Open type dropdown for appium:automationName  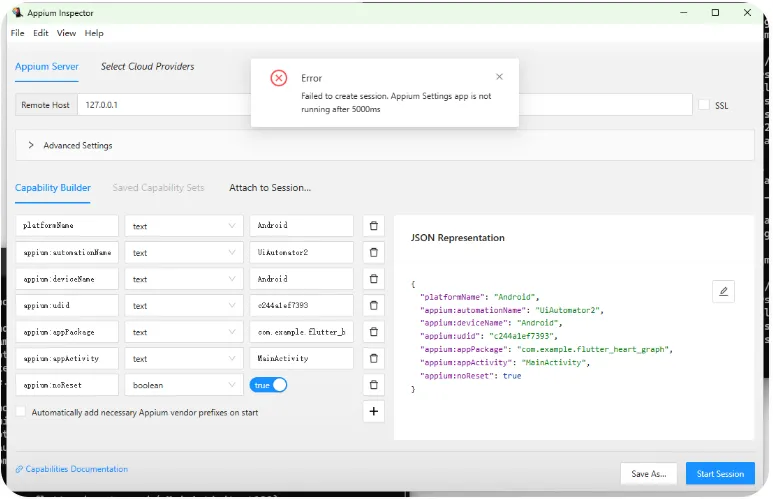(183, 252)
